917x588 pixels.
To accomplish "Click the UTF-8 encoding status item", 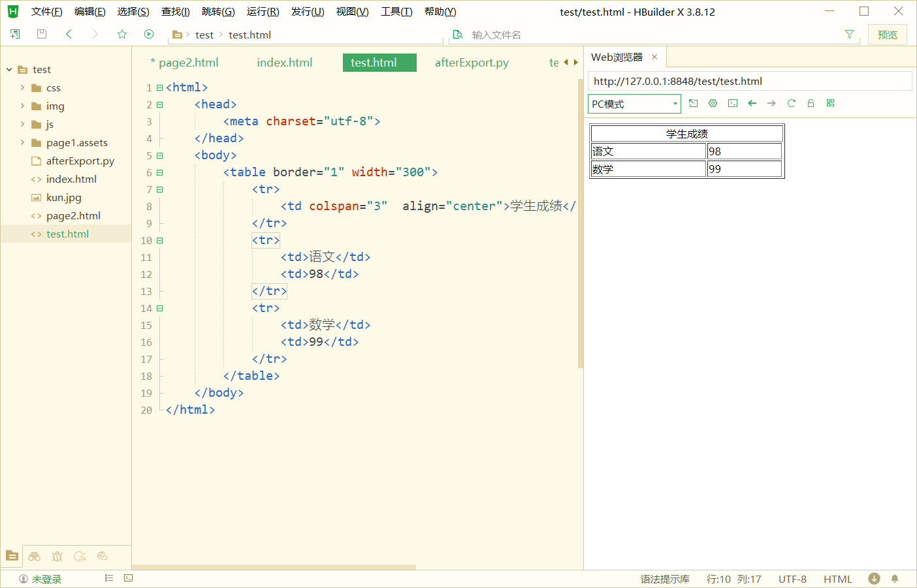I will 792,579.
